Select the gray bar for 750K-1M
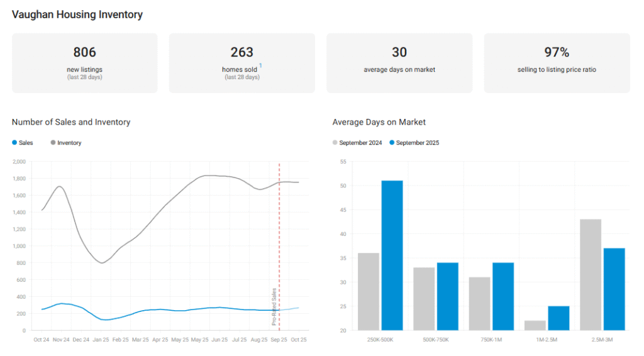 click(480, 303)
